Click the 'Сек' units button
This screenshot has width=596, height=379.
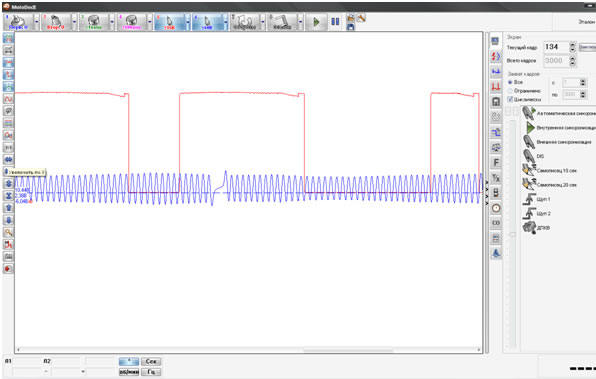point(151,361)
